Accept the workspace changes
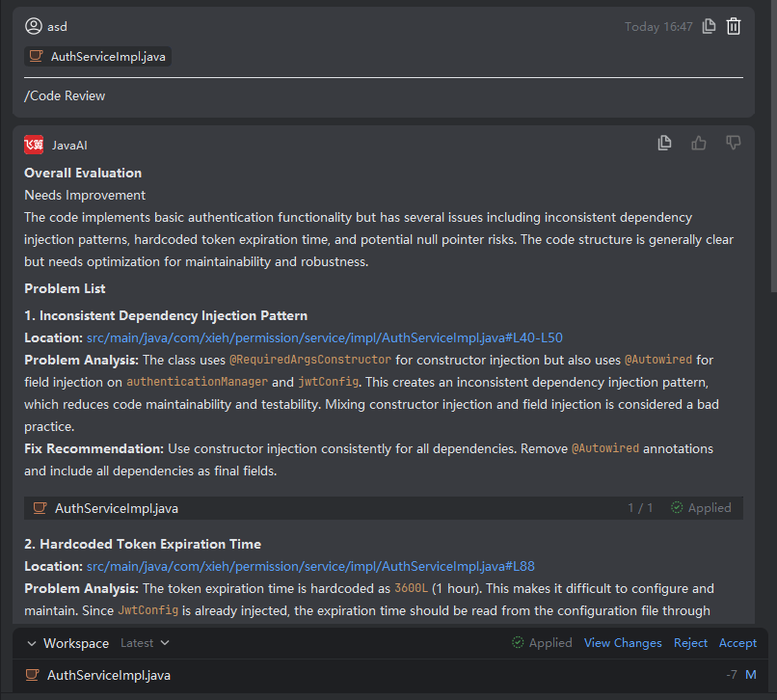The image size is (777, 700). [x=737, y=643]
